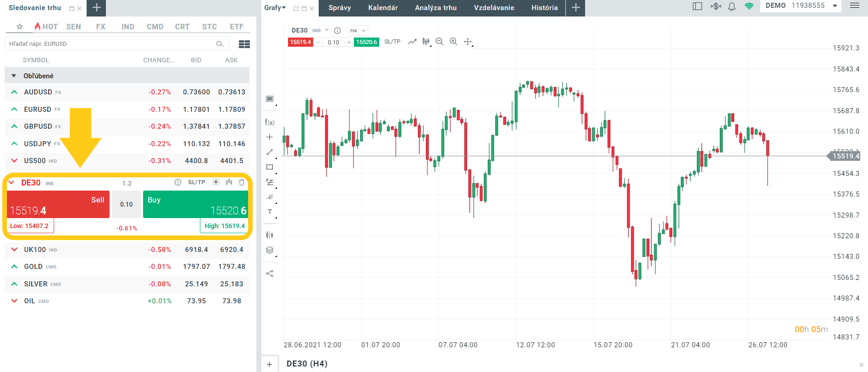This screenshot has width=868, height=372.
Task: Click the plus volume stepper in chart toolbar
Action: pyautogui.click(x=349, y=42)
